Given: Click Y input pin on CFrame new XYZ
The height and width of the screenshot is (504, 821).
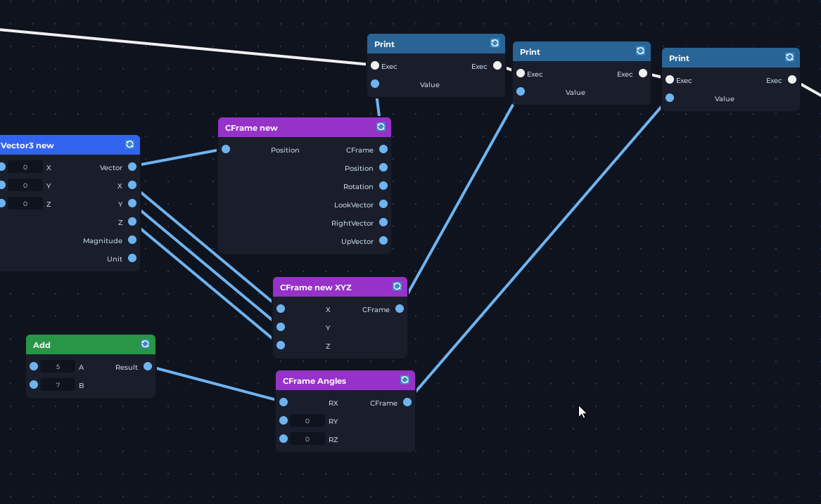Looking at the screenshot, I should point(281,327).
